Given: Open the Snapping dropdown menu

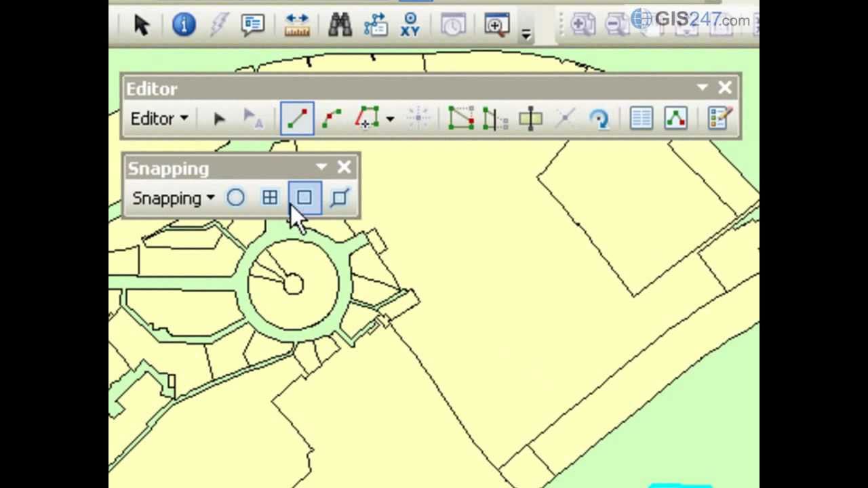Looking at the screenshot, I should click(174, 199).
